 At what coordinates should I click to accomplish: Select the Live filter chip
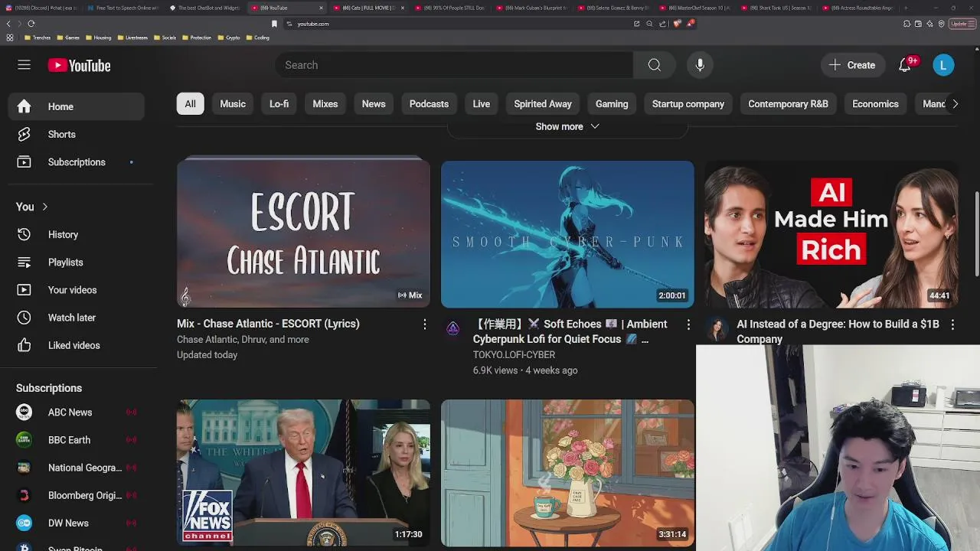481,103
